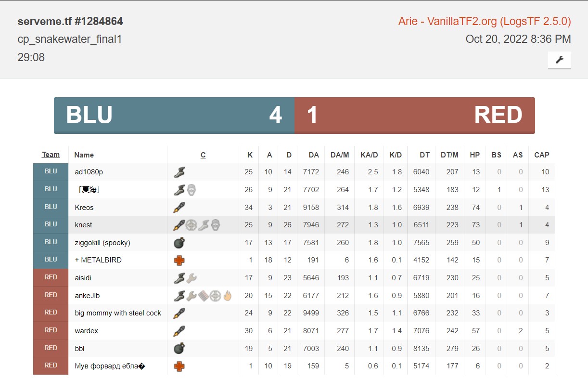Click ziggokill's Demoman bomb icon
The width and height of the screenshot is (588, 379).
(x=179, y=243)
